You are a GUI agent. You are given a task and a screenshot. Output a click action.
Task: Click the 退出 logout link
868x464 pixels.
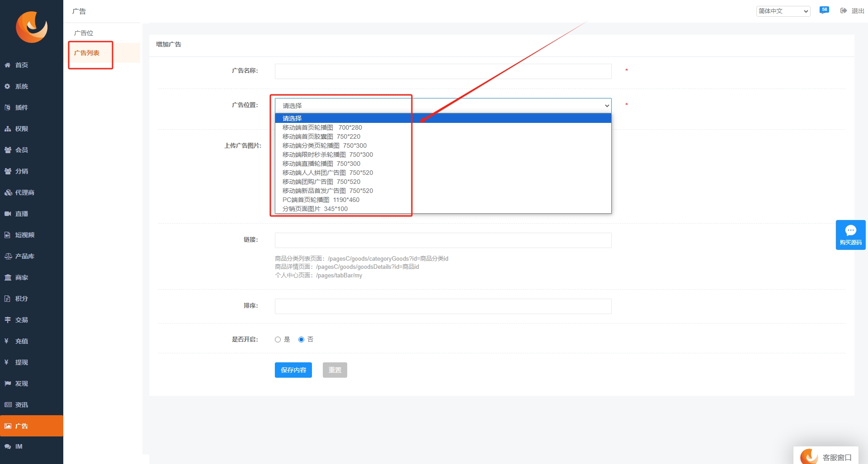pos(858,11)
